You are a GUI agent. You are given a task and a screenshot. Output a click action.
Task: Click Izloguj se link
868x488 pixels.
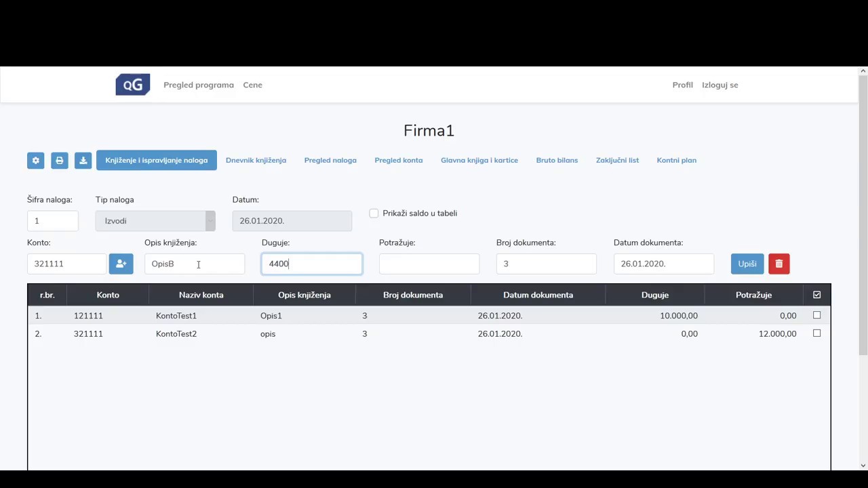(x=720, y=85)
